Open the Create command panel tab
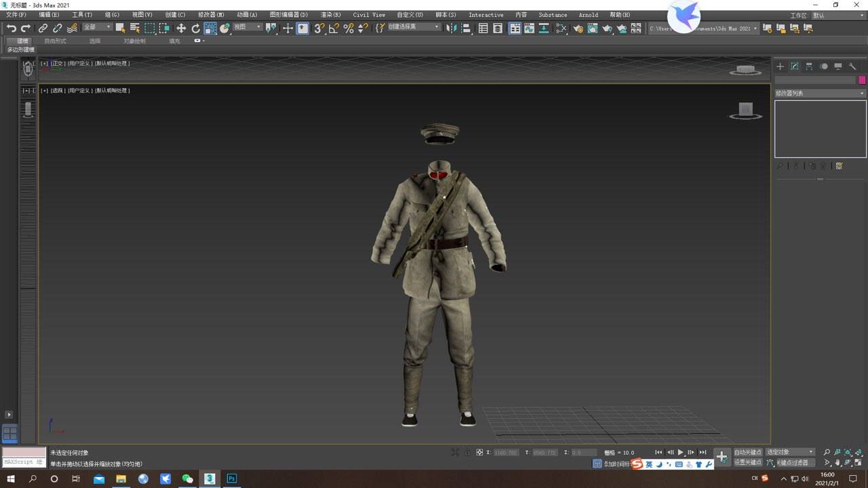This screenshot has height=488, width=868. [x=780, y=66]
